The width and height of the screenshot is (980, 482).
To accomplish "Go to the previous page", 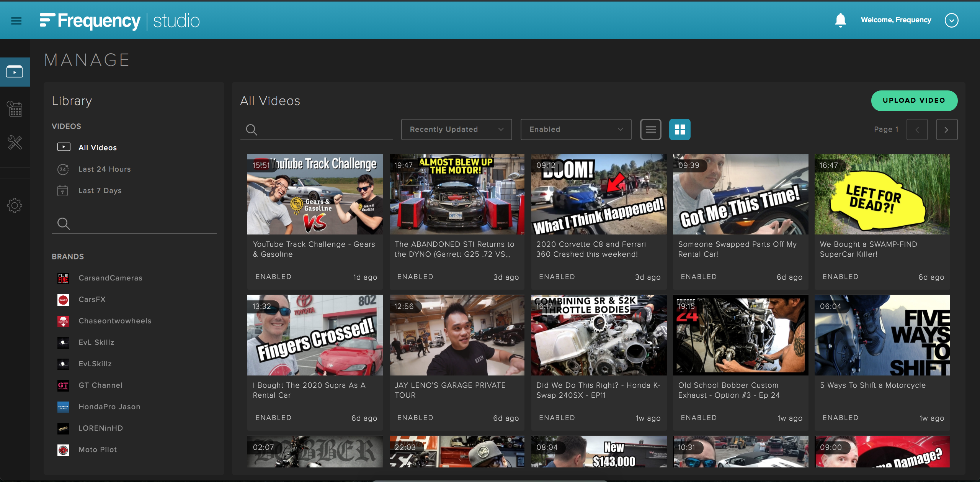I will point(917,130).
